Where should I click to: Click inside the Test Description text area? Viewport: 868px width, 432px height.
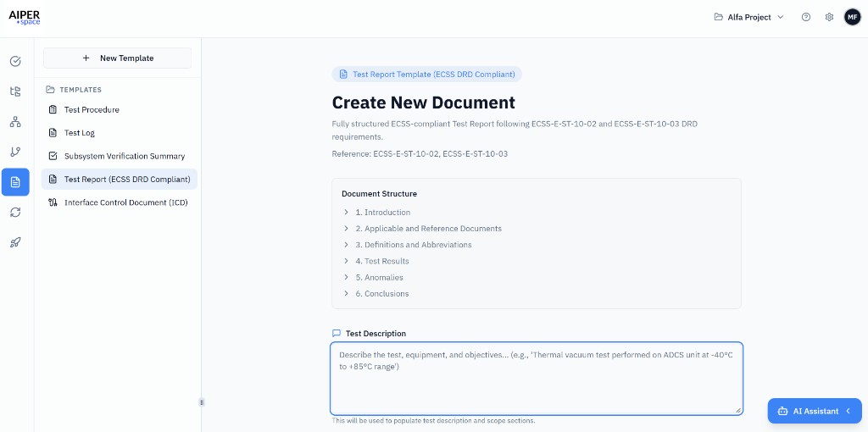click(537, 379)
